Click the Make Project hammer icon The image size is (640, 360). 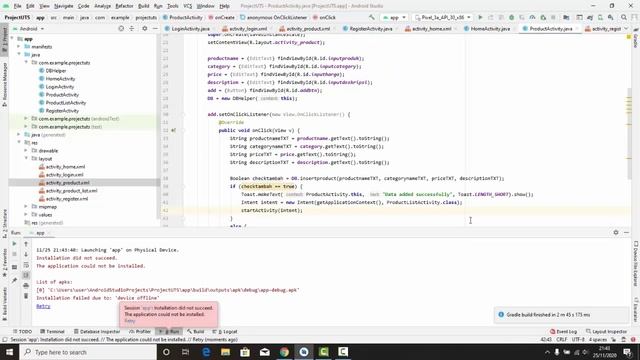pyautogui.click(x=371, y=18)
